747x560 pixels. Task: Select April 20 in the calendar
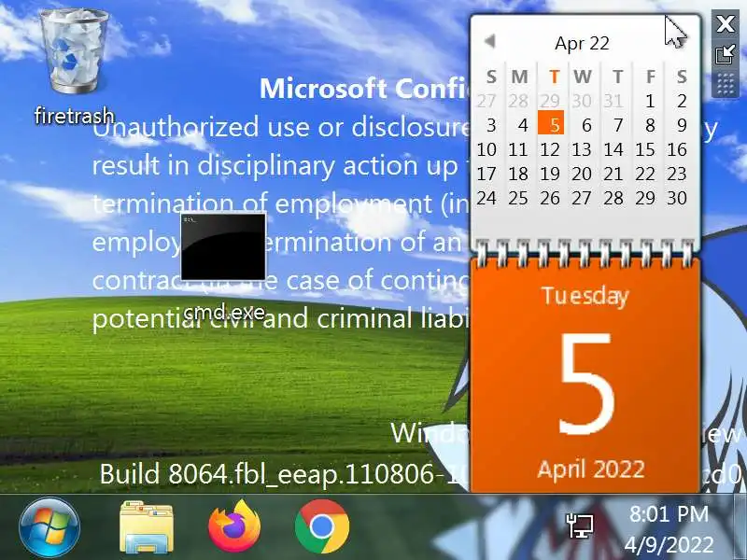[582, 174]
